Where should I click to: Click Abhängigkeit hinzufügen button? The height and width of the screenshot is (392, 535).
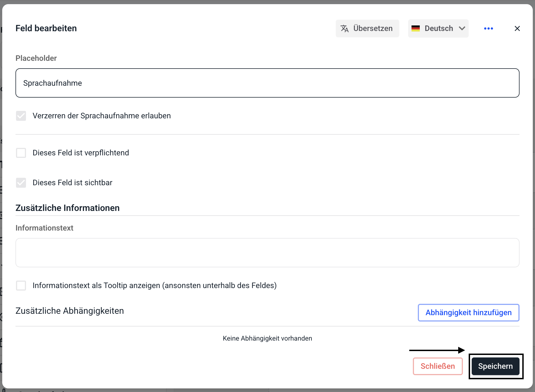(x=468, y=313)
